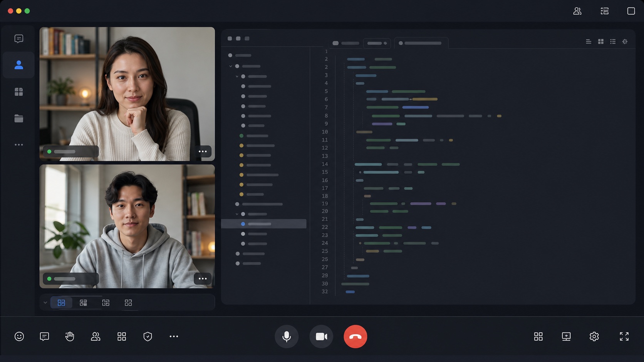644x362 pixels.
Task: Collapse the top-level chevron in the file tree
Action: (x=231, y=66)
